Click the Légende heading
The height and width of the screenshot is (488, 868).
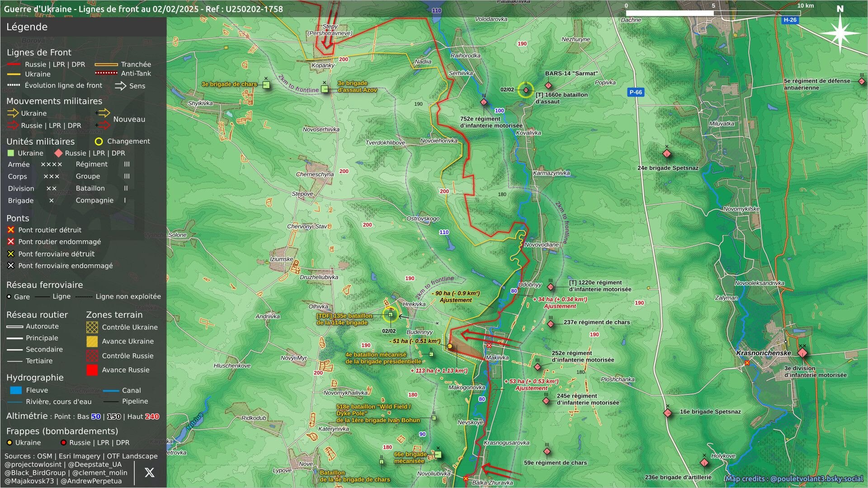point(27,27)
